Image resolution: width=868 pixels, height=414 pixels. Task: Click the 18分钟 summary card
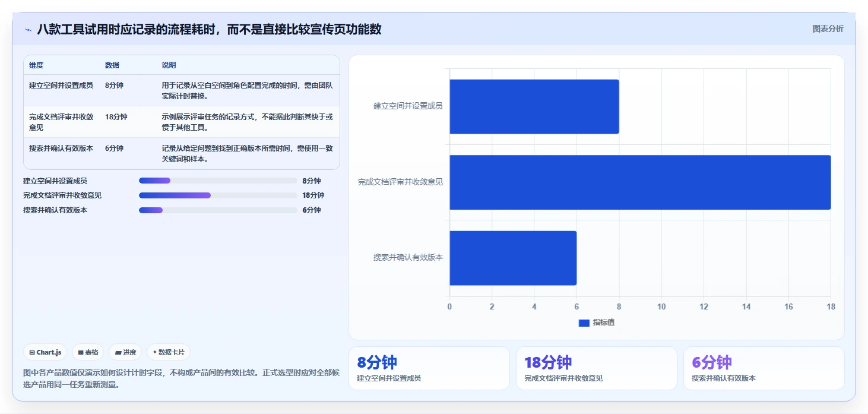pos(596,368)
